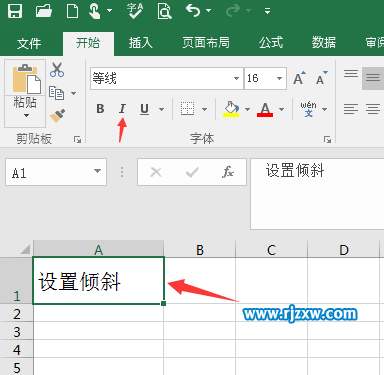384x375 pixels.
Task: Open a file using the folder icon
Action: point(44,11)
